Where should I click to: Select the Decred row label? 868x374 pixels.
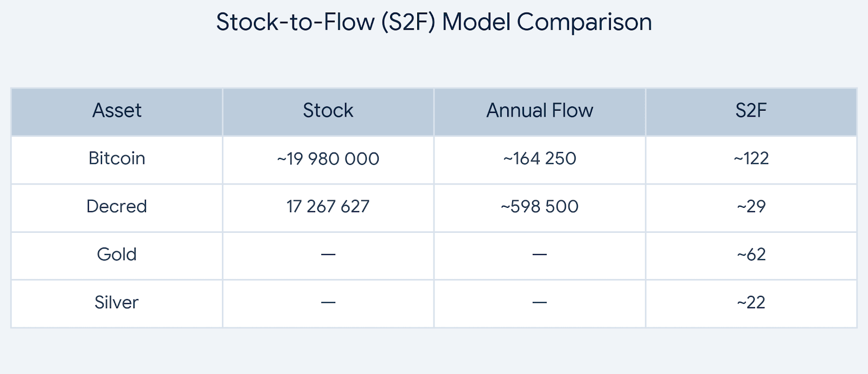coord(117,206)
